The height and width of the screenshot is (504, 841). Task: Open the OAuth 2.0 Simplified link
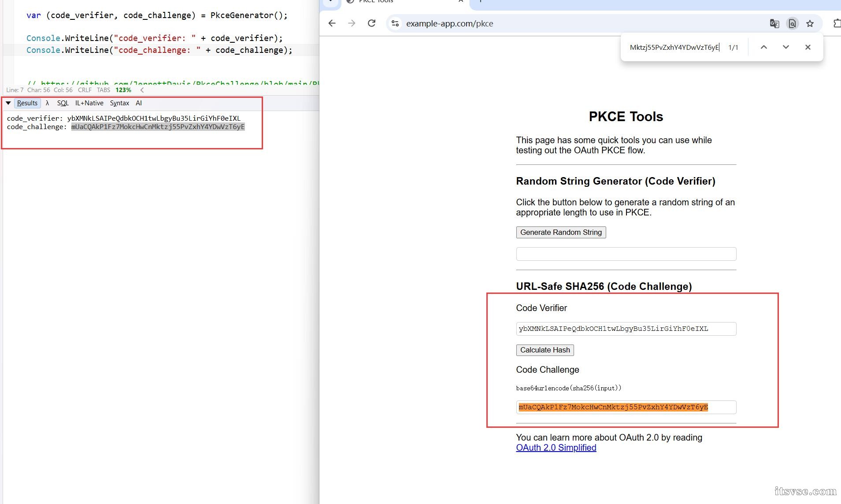click(556, 448)
